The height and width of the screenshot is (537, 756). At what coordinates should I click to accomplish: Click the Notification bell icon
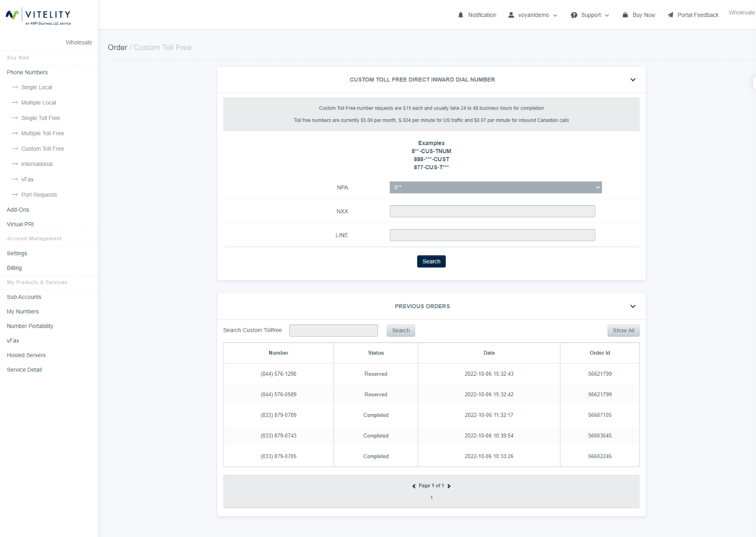[461, 15]
